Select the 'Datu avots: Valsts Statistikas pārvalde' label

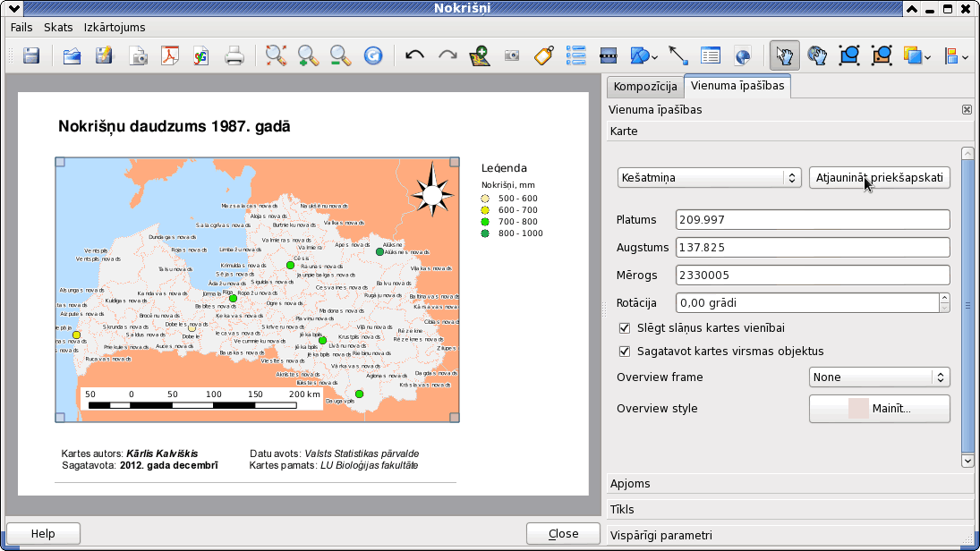coord(335,454)
